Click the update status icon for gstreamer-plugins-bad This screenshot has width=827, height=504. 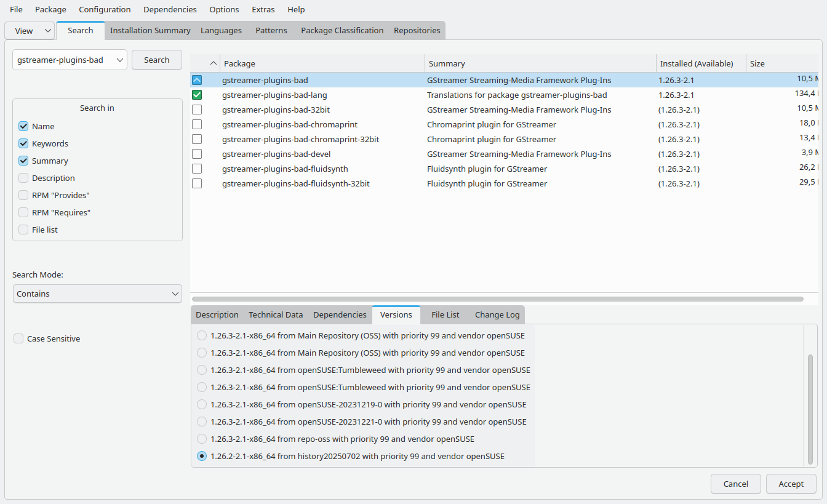(197, 80)
